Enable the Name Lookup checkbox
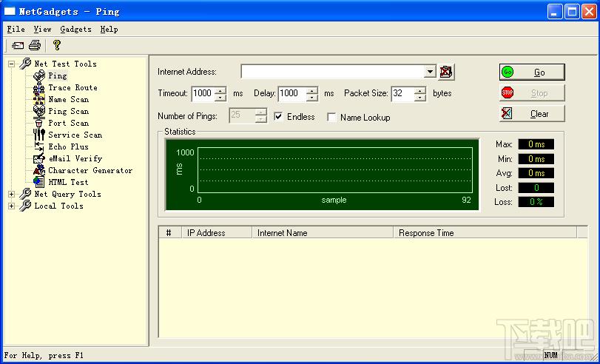Viewport: 600px width, 364px height. pyautogui.click(x=331, y=117)
